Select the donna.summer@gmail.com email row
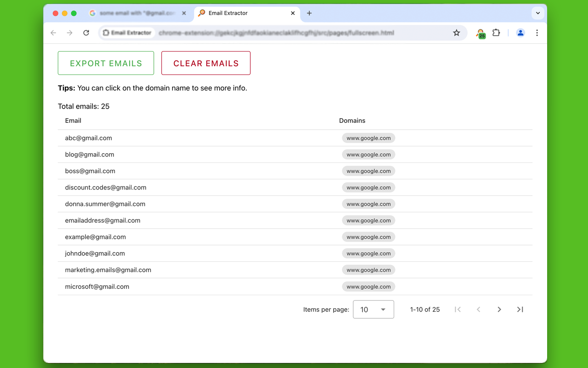Screen dimensions: 588x368 pyautogui.click(x=105, y=204)
